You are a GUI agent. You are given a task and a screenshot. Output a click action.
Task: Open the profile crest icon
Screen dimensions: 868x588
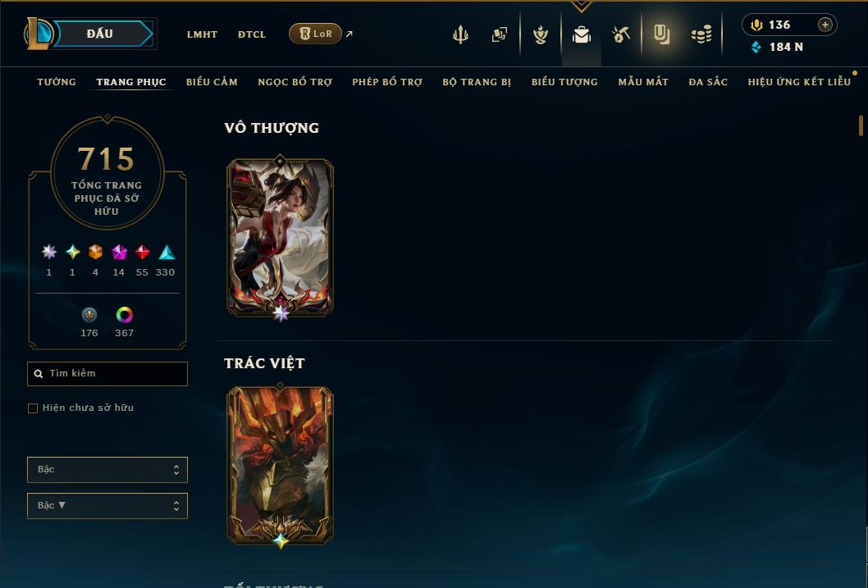click(x=541, y=34)
